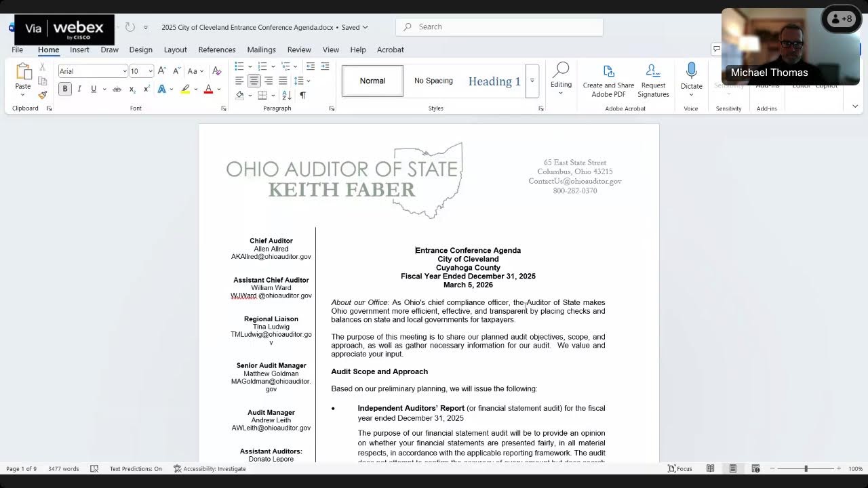Toggle Center alignment

click(x=254, y=81)
